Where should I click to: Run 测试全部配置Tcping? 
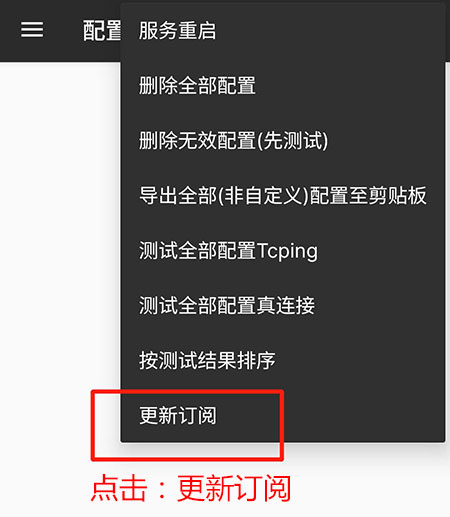tap(283, 250)
